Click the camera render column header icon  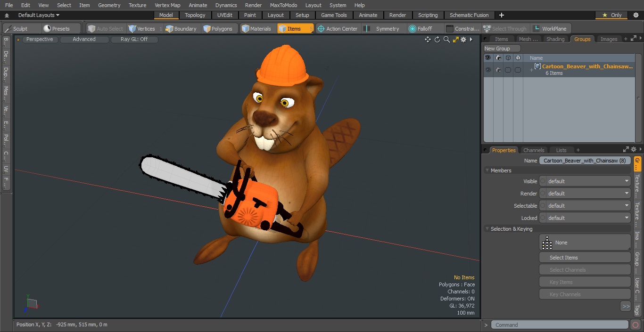tap(498, 57)
